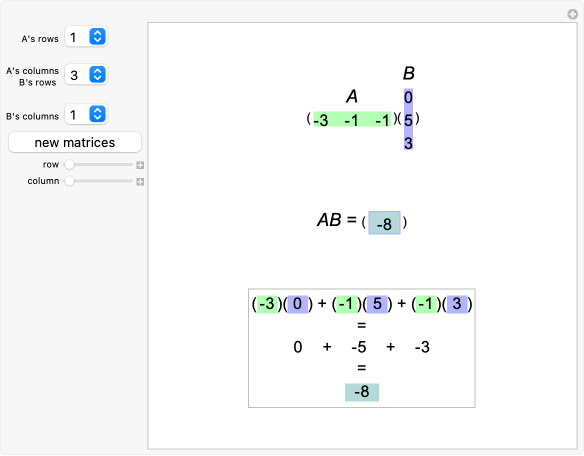Open the B's columns dropdown stepper
Viewport: 584px width, 456px height.
point(97,114)
